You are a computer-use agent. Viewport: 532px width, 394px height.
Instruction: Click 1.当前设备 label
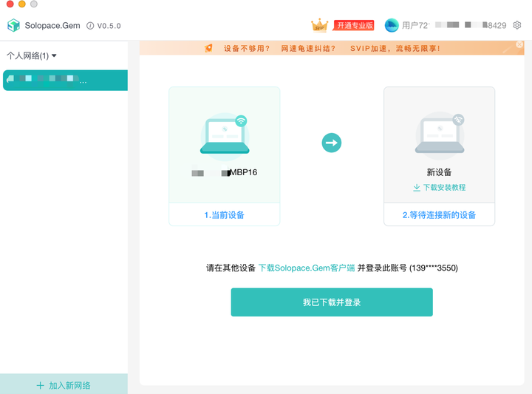click(x=225, y=215)
